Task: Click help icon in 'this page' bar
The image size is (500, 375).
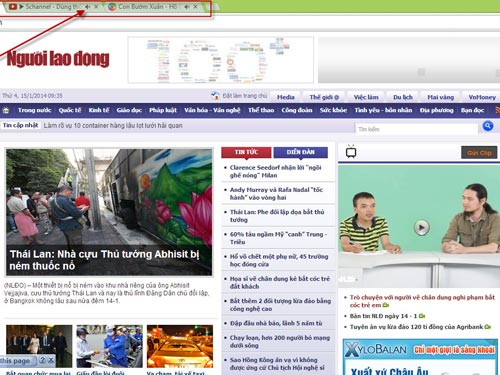Action: click(42, 360)
